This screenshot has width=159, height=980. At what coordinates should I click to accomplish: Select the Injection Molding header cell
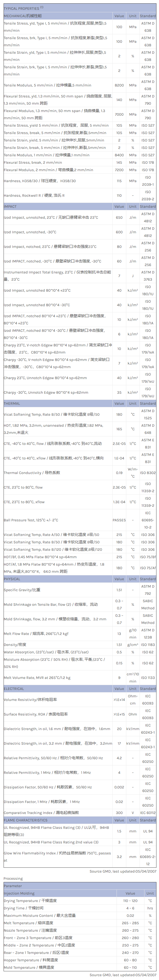(x=19, y=893)
